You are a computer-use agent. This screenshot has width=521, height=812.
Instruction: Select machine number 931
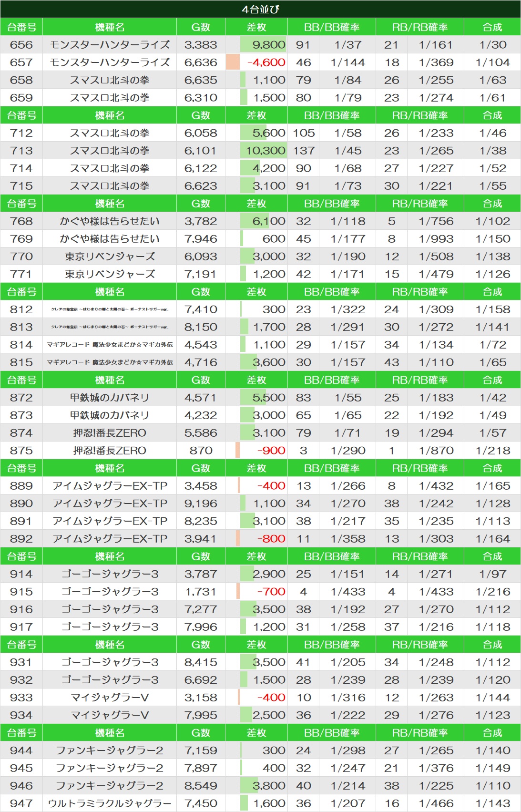click(x=21, y=662)
